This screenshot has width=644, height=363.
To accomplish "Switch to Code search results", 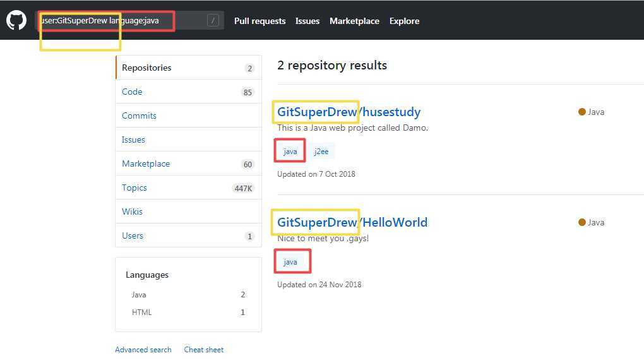I will (189, 92).
